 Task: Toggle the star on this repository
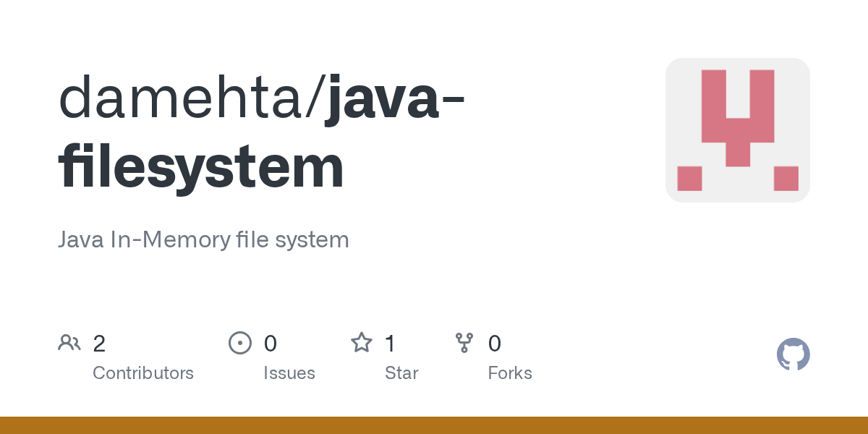click(361, 343)
